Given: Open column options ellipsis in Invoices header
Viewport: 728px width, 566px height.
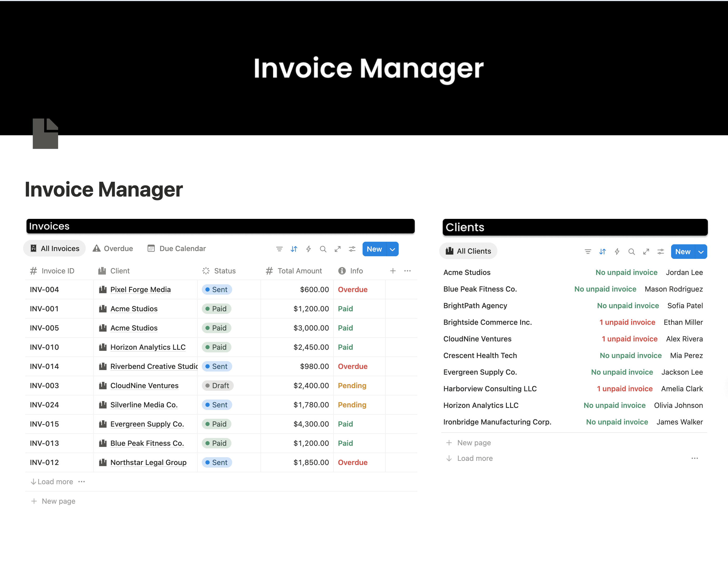Looking at the screenshot, I should tap(407, 271).
